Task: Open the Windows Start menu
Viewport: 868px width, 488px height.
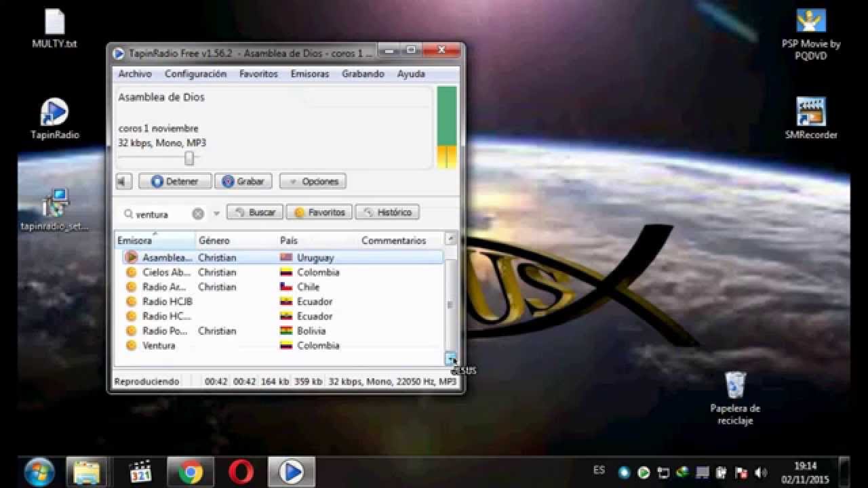Action: pos(39,471)
